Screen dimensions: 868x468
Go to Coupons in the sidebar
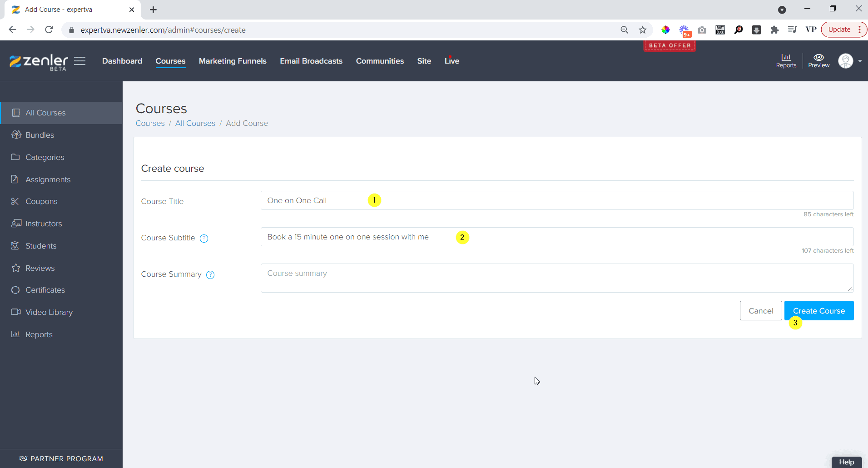(41, 201)
